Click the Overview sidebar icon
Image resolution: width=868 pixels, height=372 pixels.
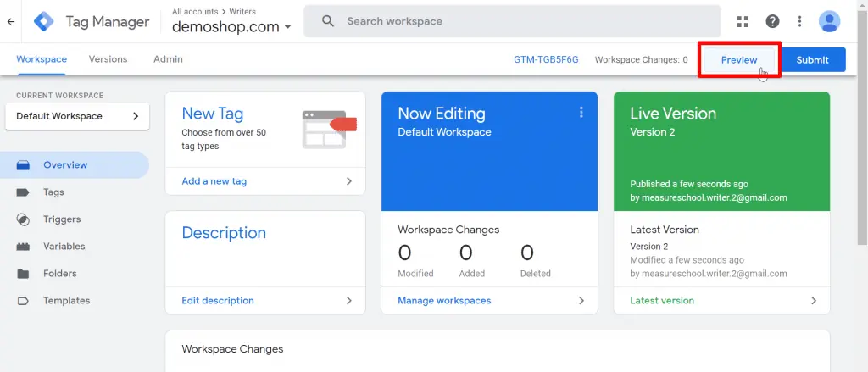[x=23, y=165]
